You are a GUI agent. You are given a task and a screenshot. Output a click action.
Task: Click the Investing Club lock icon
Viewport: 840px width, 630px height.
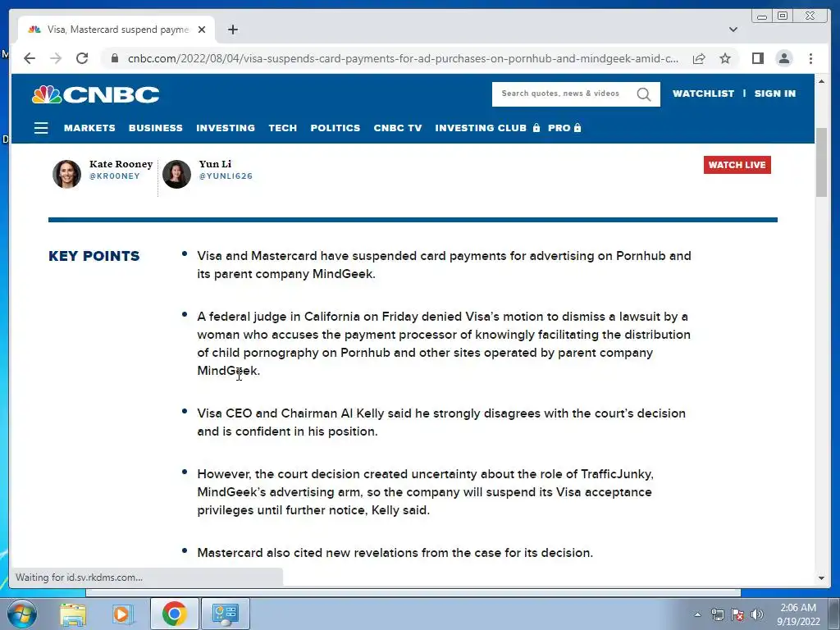[536, 127]
